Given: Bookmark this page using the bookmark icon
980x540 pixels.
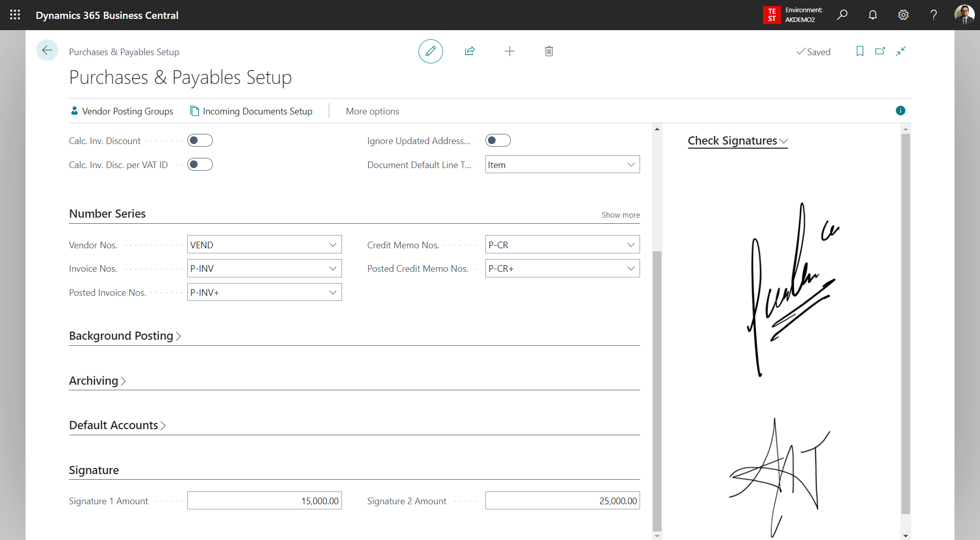Looking at the screenshot, I should coord(860,51).
